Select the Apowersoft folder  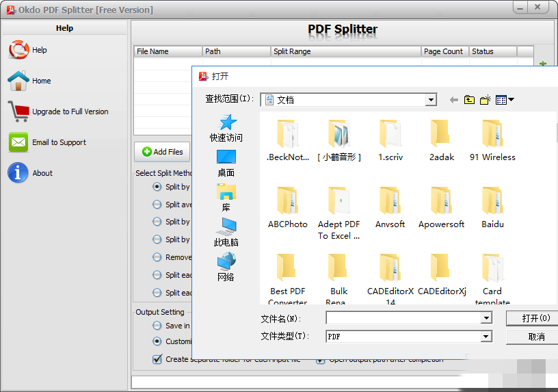point(441,207)
